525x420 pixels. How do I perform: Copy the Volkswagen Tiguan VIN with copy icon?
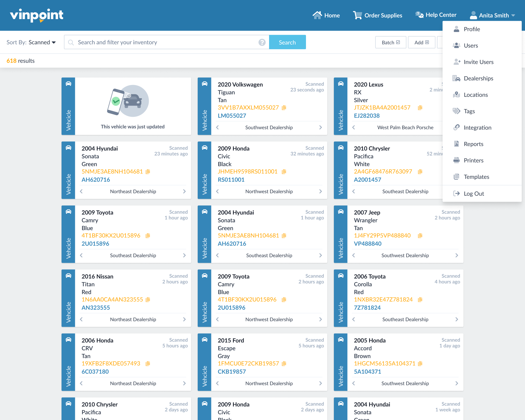284,108
